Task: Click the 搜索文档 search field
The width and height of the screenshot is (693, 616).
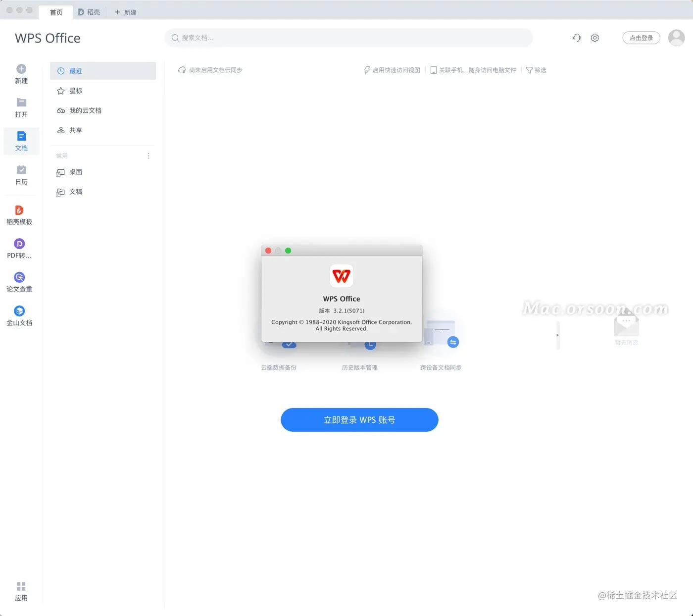Action: (348, 38)
